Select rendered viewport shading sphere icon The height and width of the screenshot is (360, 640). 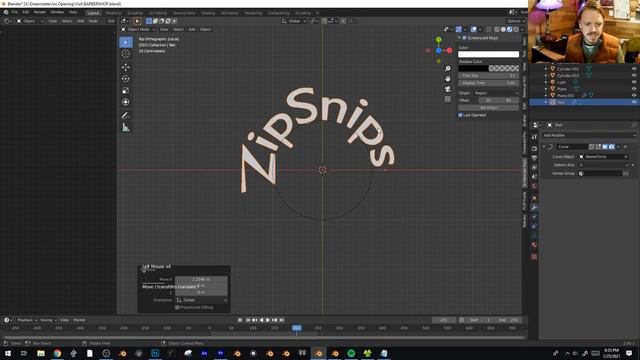point(516,29)
